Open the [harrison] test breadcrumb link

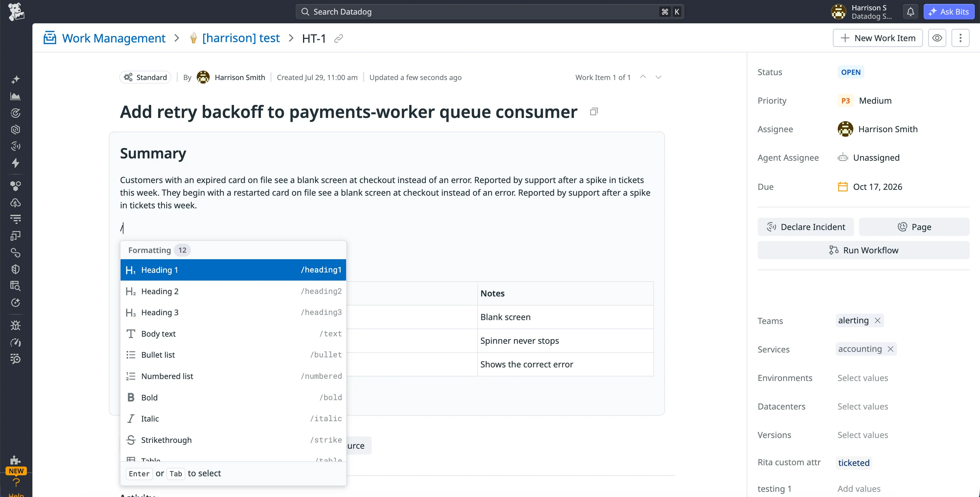pyautogui.click(x=241, y=38)
